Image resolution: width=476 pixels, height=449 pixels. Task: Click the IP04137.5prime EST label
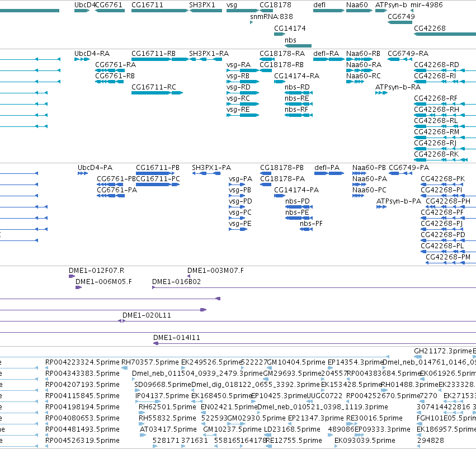162,396
